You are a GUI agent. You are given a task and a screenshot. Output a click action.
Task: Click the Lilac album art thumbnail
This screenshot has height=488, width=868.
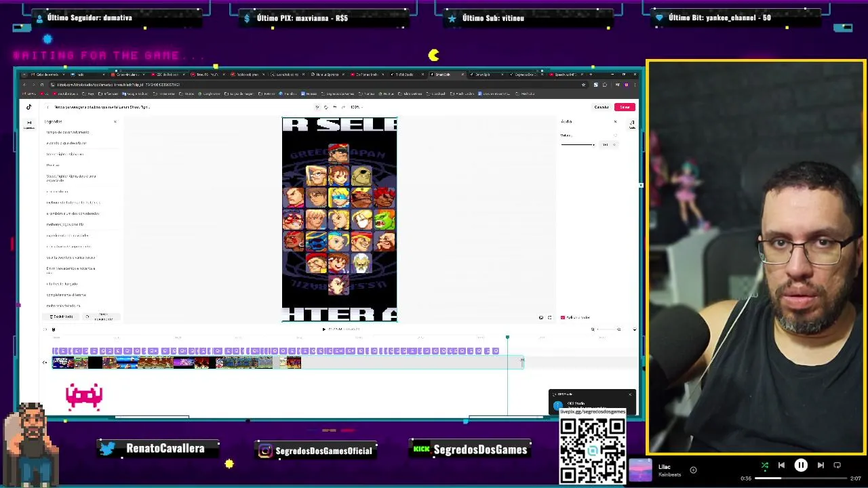click(641, 470)
